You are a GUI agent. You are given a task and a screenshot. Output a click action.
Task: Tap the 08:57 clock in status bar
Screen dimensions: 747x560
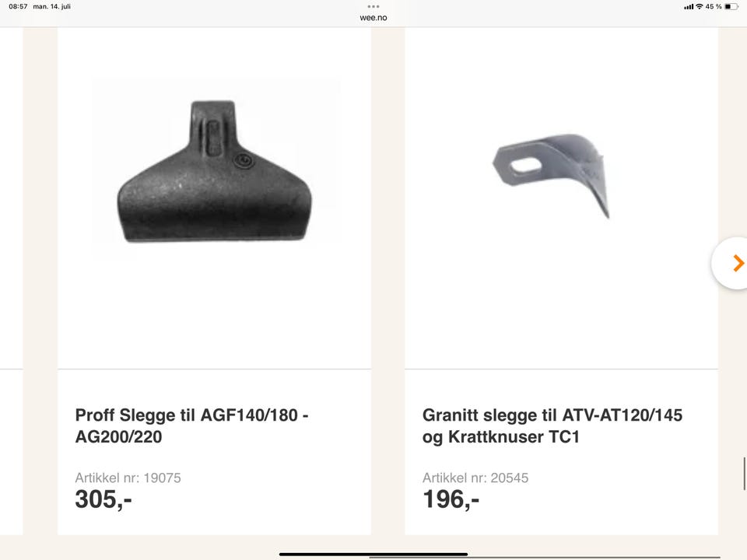coord(18,7)
